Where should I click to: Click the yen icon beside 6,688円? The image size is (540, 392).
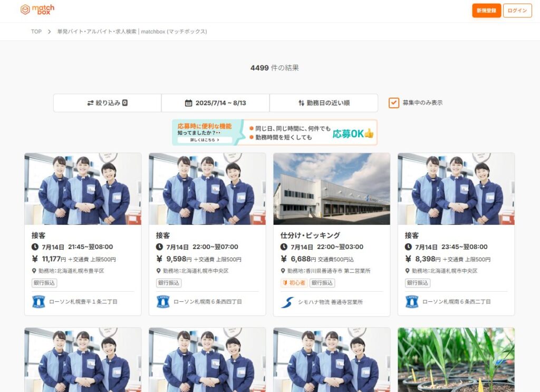284,259
